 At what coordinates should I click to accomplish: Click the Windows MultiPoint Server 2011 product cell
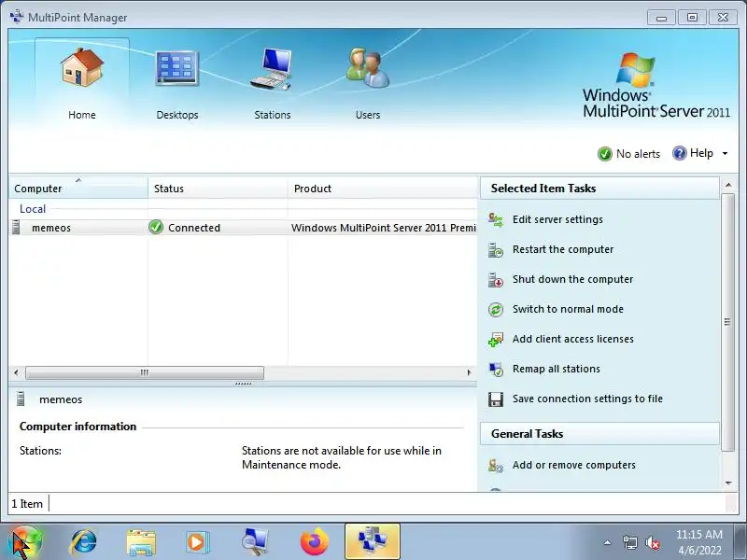click(x=383, y=228)
